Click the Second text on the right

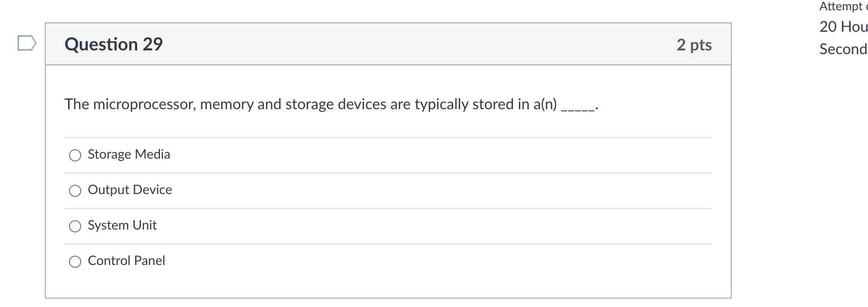[842, 49]
